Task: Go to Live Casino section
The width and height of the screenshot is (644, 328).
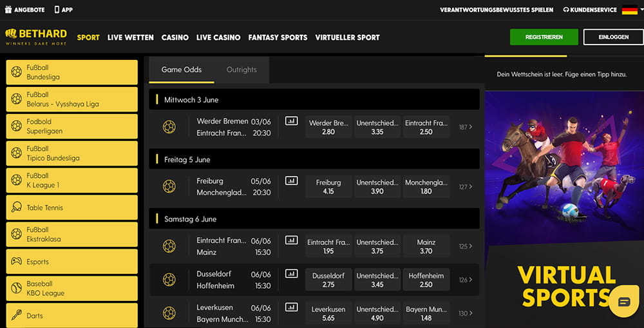Action: (x=218, y=37)
